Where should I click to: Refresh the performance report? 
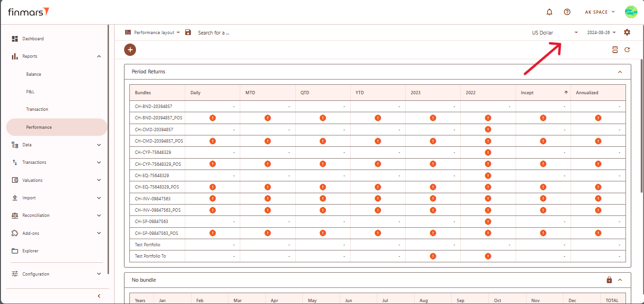[627, 50]
